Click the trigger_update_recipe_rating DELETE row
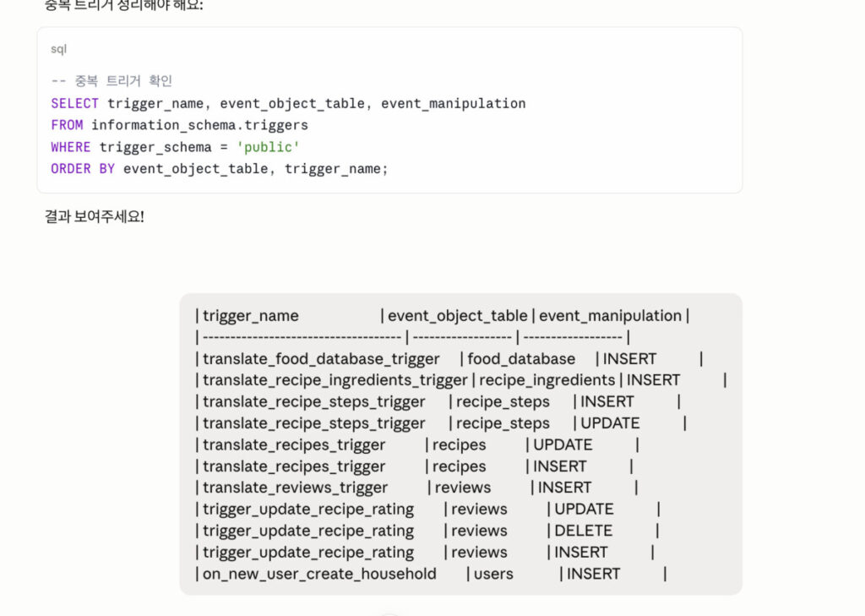865x616 pixels. 427,531
